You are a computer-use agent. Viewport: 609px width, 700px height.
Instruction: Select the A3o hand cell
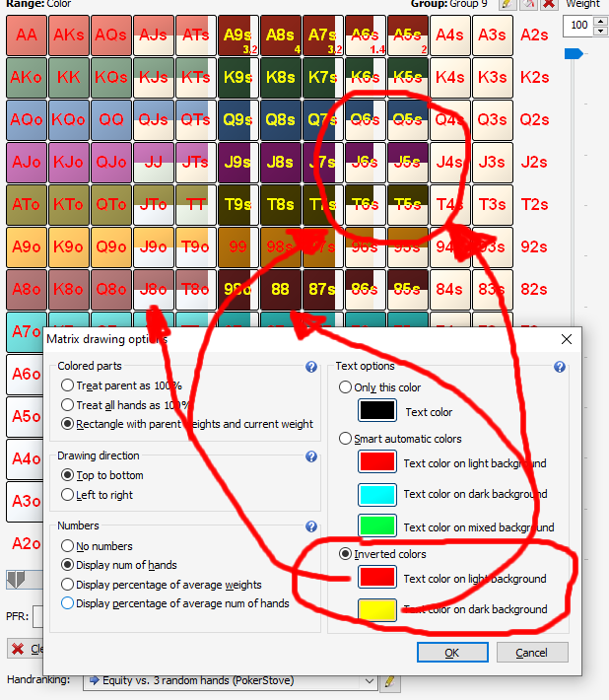click(26, 502)
